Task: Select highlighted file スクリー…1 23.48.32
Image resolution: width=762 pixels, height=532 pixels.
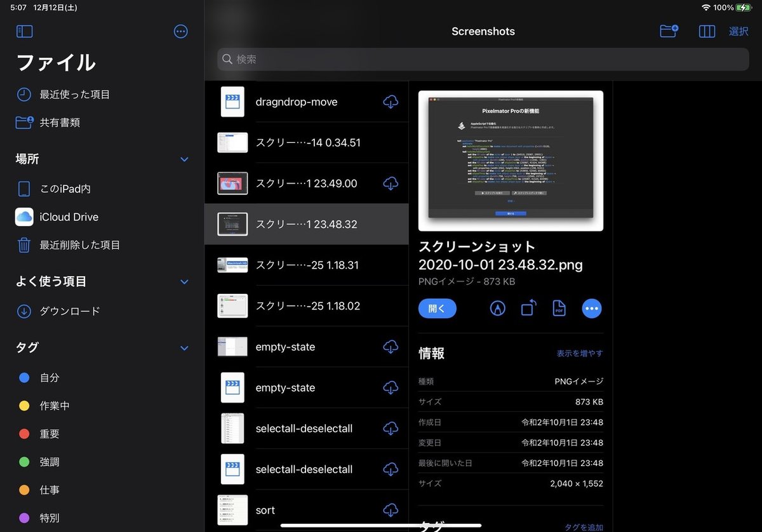Action: pyautogui.click(x=307, y=224)
